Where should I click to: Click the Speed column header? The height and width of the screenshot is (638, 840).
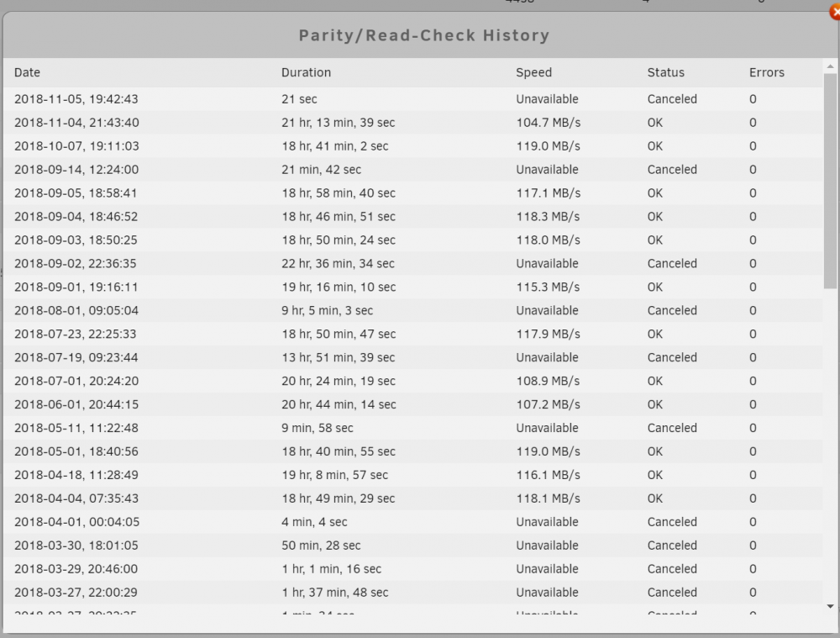click(533, 72)
